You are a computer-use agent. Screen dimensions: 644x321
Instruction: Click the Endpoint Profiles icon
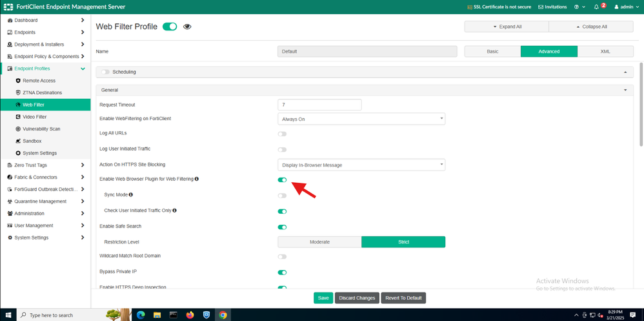click(10, 68)
